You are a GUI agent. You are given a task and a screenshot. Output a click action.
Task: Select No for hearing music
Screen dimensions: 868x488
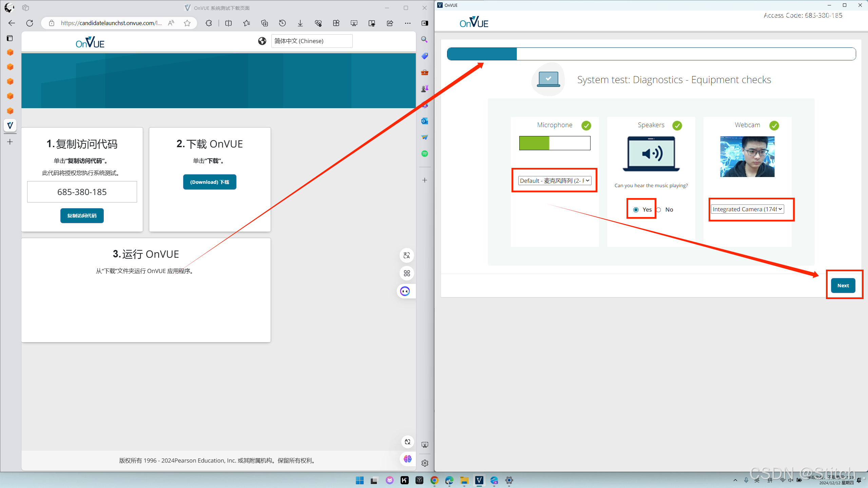[x=659, y=210]
